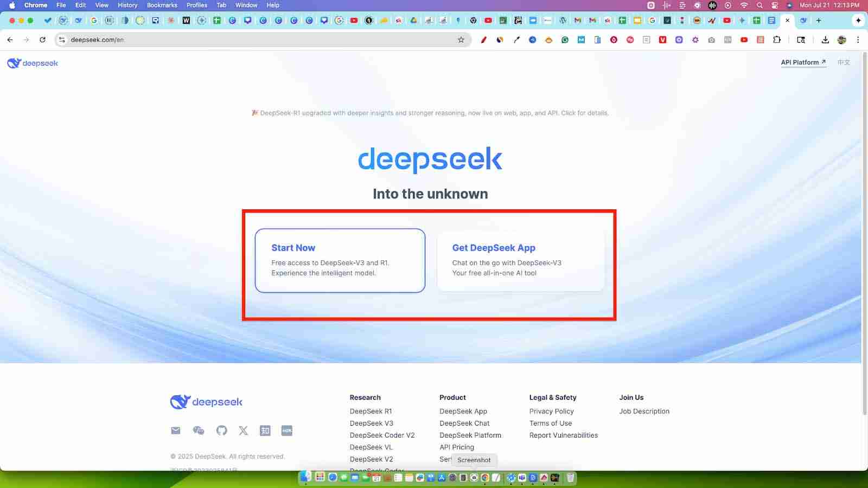Screen dimensions: 868x488
Task: Open the History menu
Action: [127, 5]
